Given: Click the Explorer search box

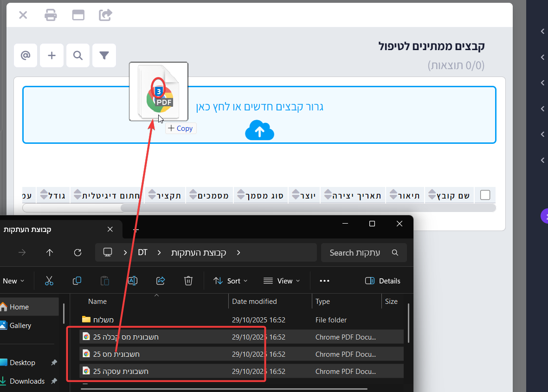Looking at the screenshot, I should pyautogui.click(x=360, y=253).
